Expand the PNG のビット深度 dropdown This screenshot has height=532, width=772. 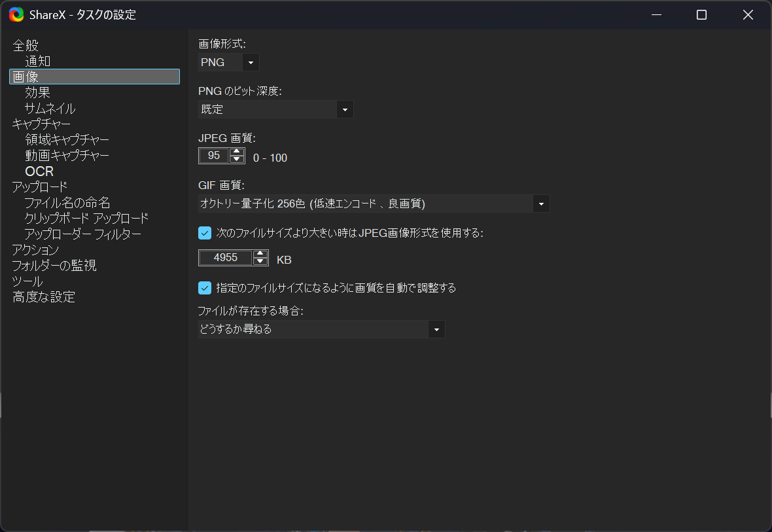coord(345,110)
